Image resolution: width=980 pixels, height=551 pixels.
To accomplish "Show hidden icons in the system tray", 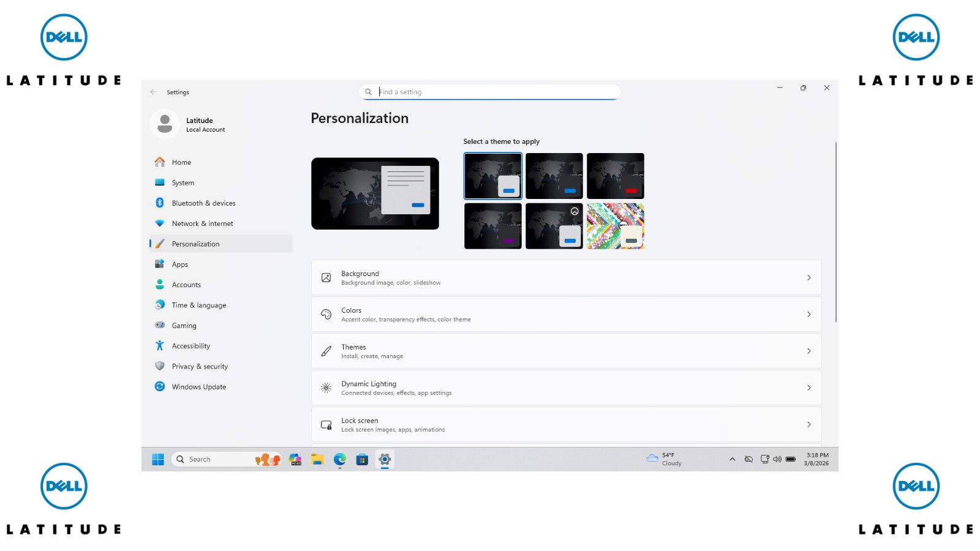I will (732, 459).
